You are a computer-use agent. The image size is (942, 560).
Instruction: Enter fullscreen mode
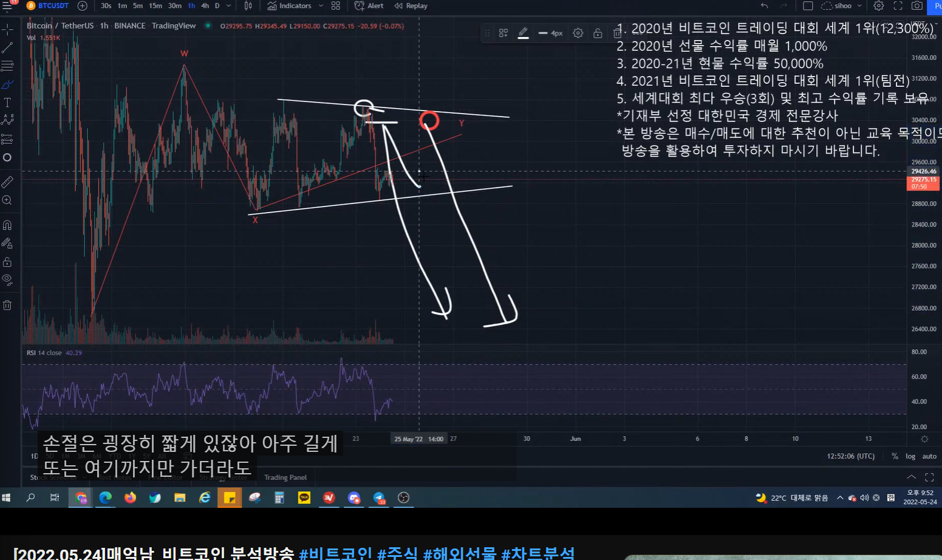pyautogui.click(x=898, y=5)
